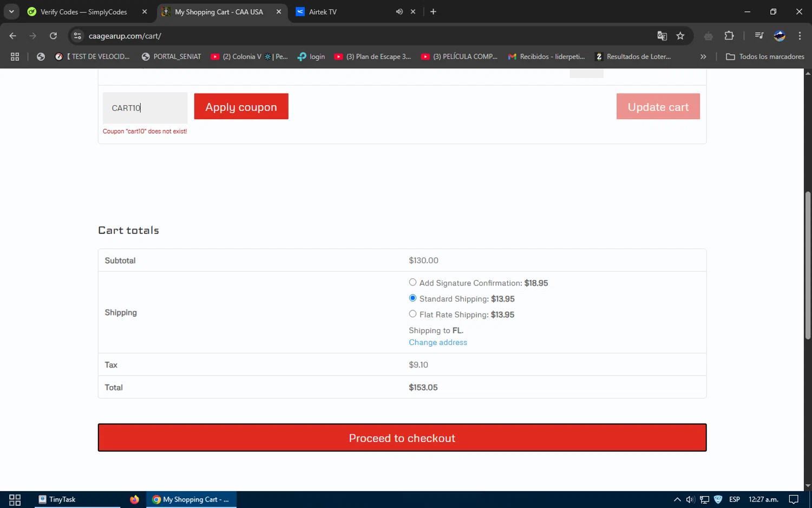Select Add Signature Confirmation shipping
812x508 pixels.
click(412, 282)
